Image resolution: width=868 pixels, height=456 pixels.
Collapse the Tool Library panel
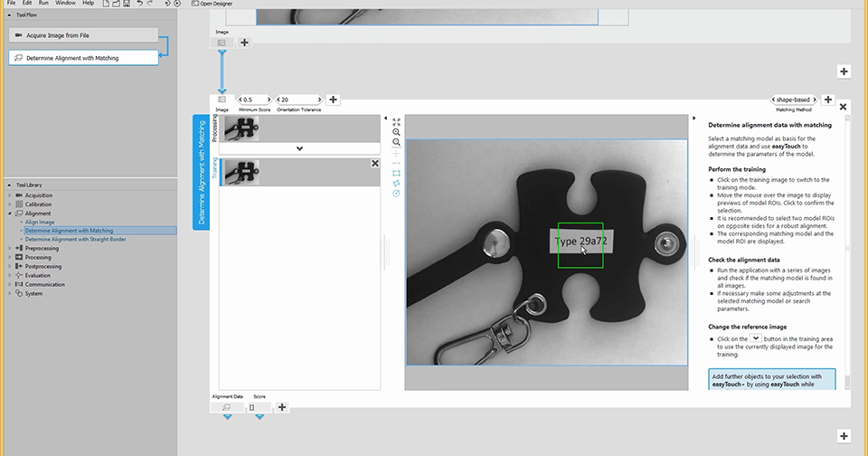9,185
